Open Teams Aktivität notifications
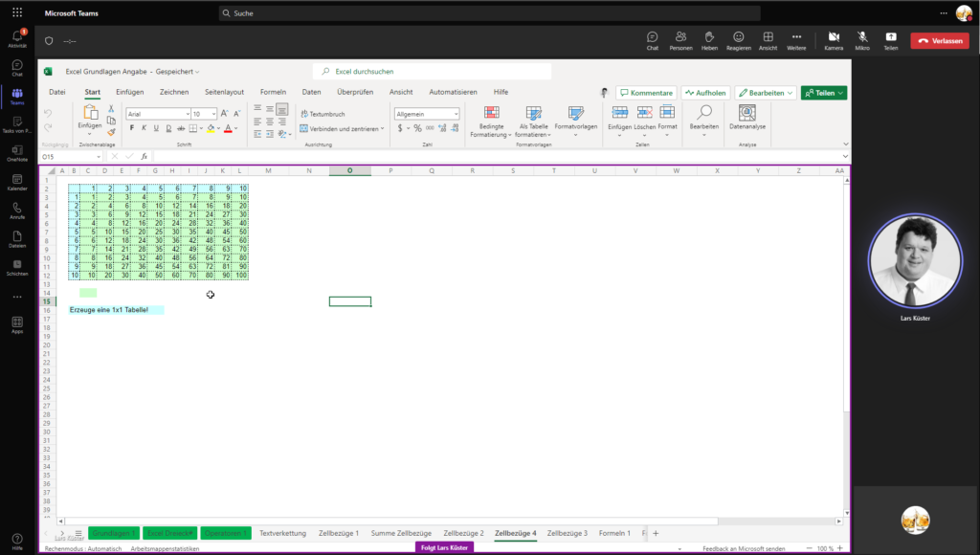 tap(17, 37)
